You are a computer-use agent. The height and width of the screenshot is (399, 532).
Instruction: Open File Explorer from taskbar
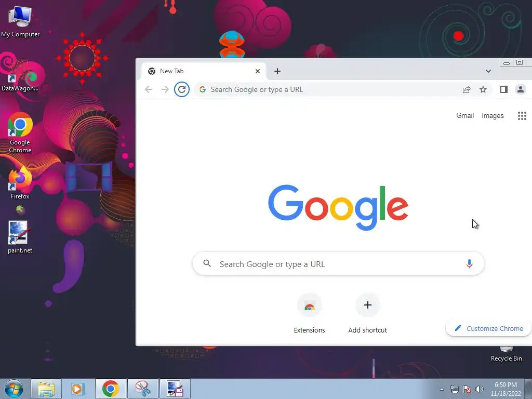46,389
